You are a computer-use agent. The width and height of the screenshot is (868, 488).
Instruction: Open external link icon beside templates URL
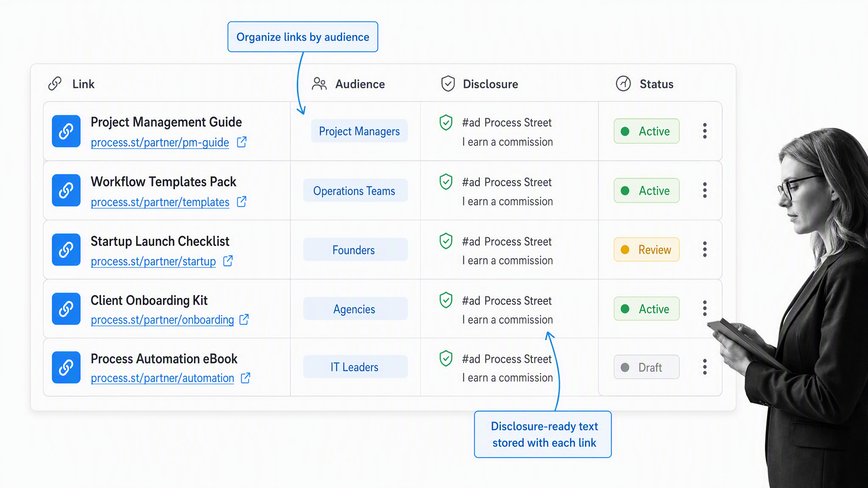coord(242,202)
